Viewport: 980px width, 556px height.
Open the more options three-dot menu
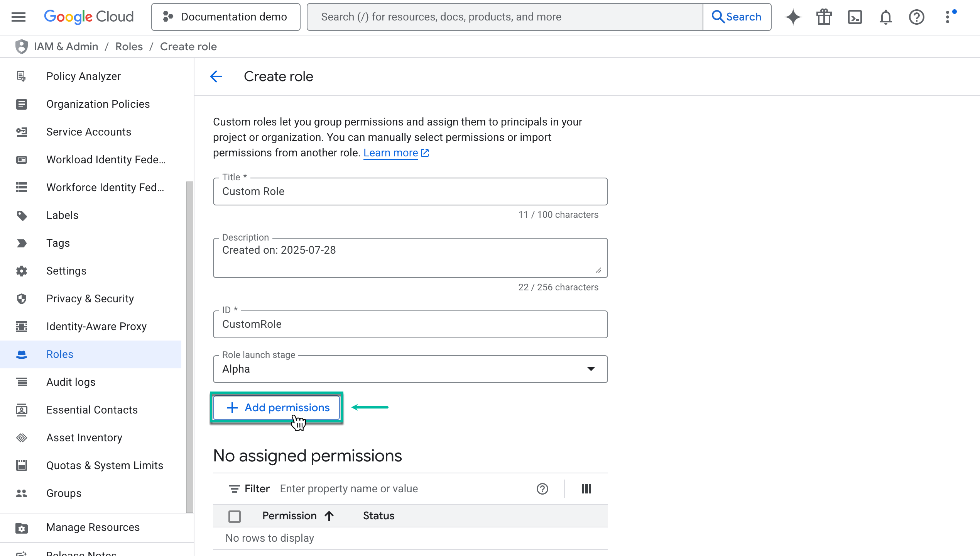(x=948, y=17)
